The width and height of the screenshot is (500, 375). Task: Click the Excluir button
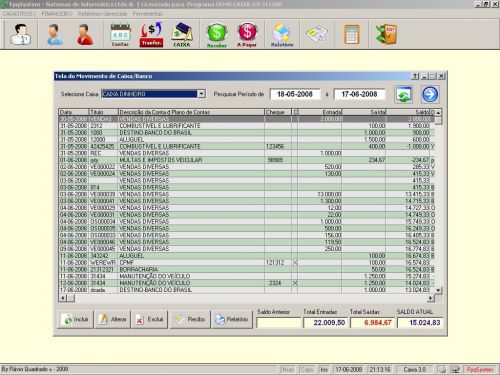150,319
